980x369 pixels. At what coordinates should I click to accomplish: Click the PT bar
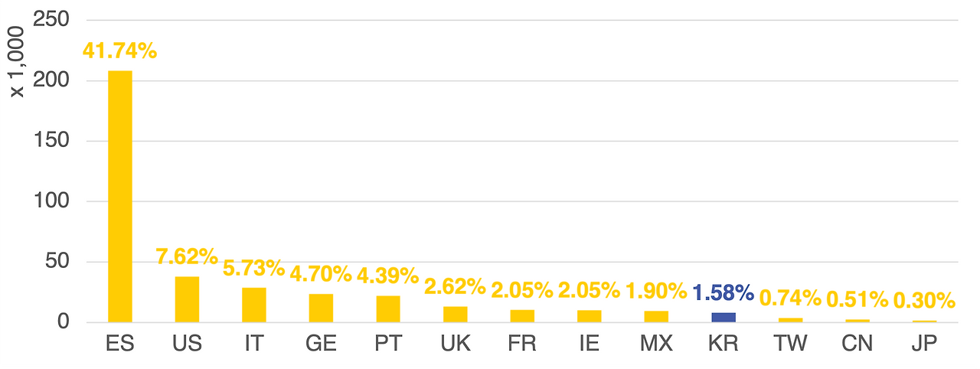[388, 309]
